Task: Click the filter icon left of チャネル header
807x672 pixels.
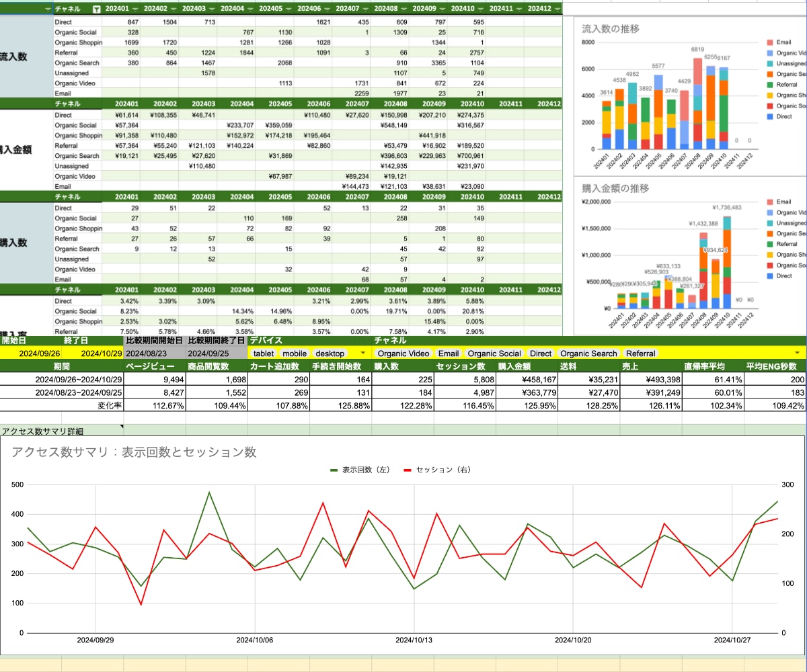Action: pyautogui.click(x=47, y=9)
